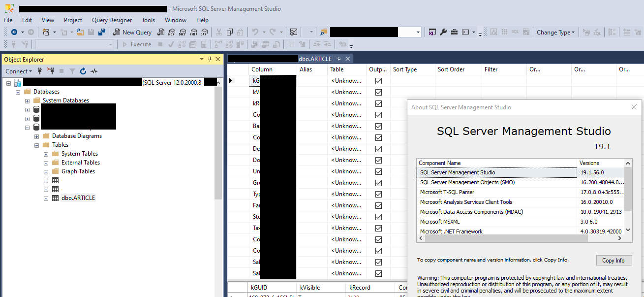Uncheck Output box in kV row
This screenshot has width=644, height=297.
[378, 92]
